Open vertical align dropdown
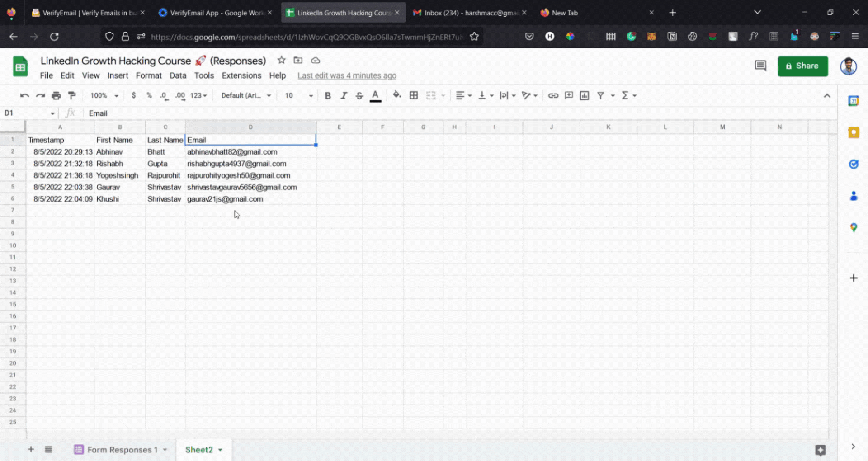Image resolution: width=868 pixels, height=461 pixels. click(486, 95)
